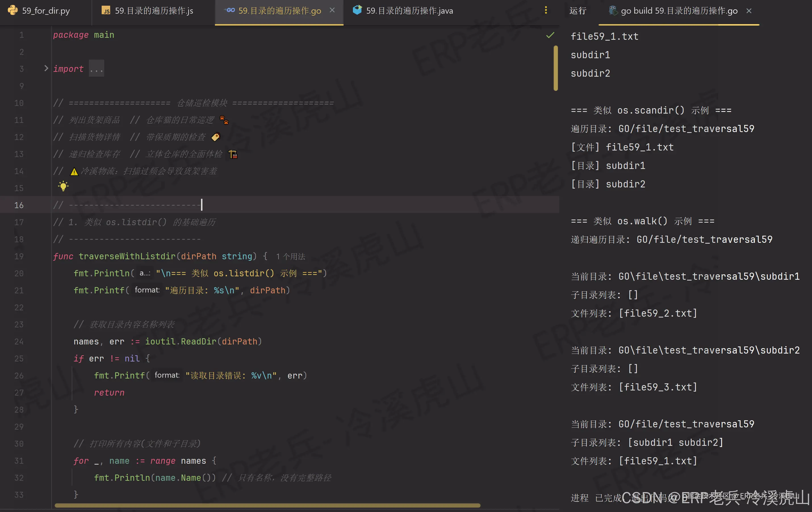This screenshot has height=512, width=812.
Task: Switch to the 59.目录的遍历操作.java tab
Action: (409, 11)
